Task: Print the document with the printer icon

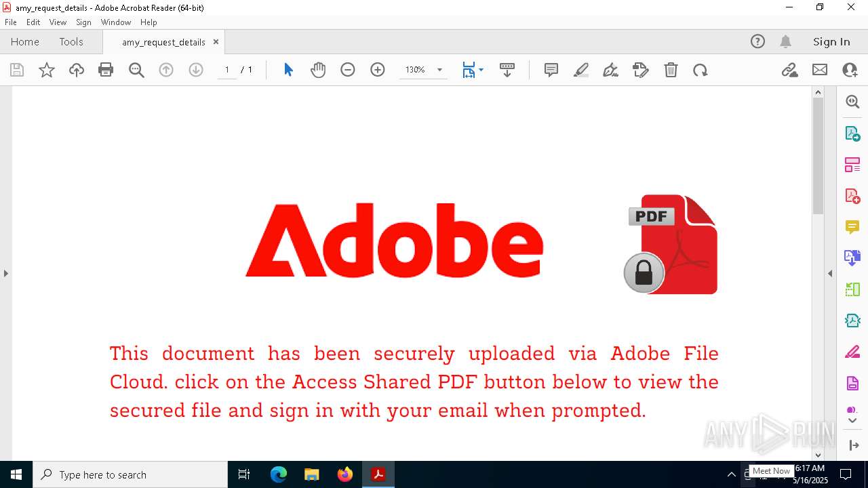Action: (106, 70)
